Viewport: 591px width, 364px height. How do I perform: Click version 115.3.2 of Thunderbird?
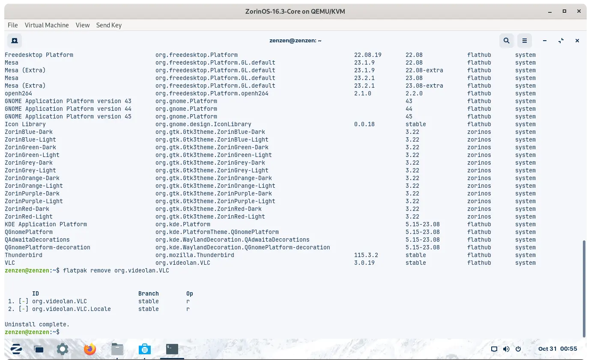[x=366, y=255]
